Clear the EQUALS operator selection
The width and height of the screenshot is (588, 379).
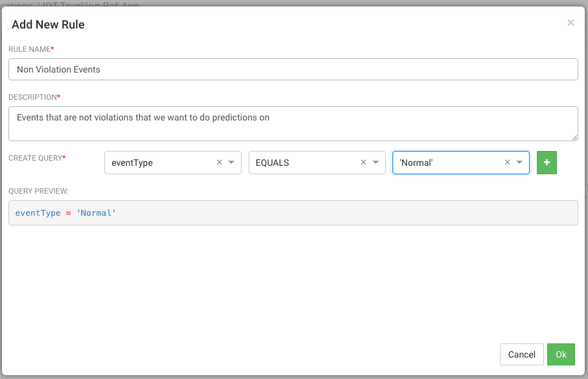pos(363,163)
